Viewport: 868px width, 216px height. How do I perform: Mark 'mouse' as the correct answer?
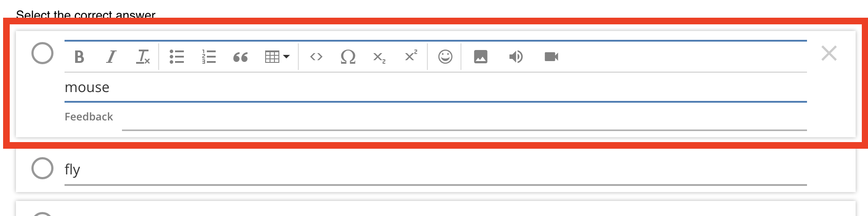pyautogui.click(x=42, y=54)
